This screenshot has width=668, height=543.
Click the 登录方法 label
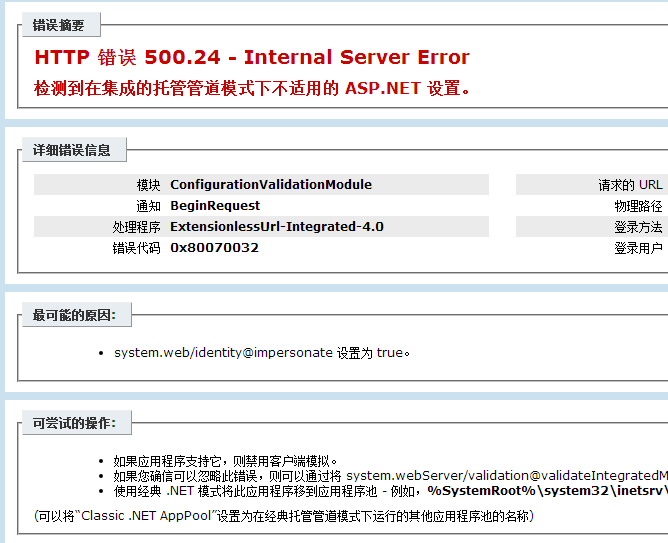[638, 227]
